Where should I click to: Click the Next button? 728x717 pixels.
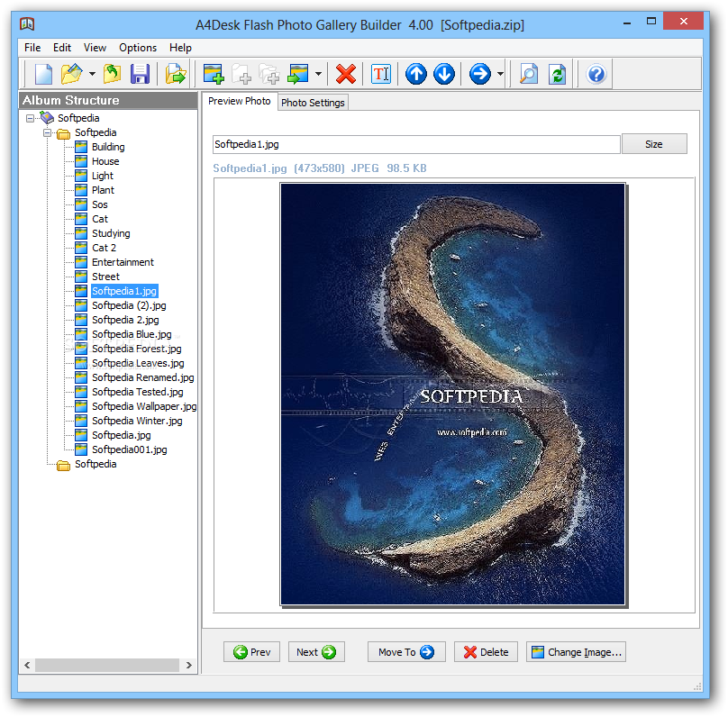316,652
